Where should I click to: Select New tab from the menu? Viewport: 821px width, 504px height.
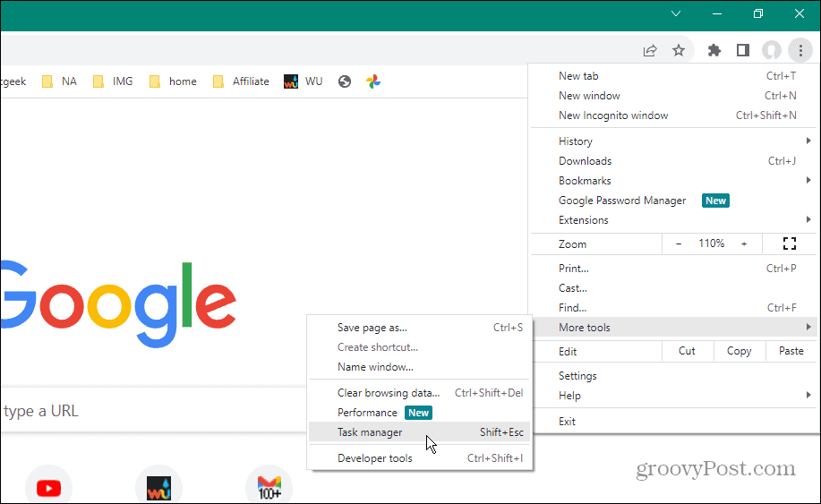tap(673, 76)
